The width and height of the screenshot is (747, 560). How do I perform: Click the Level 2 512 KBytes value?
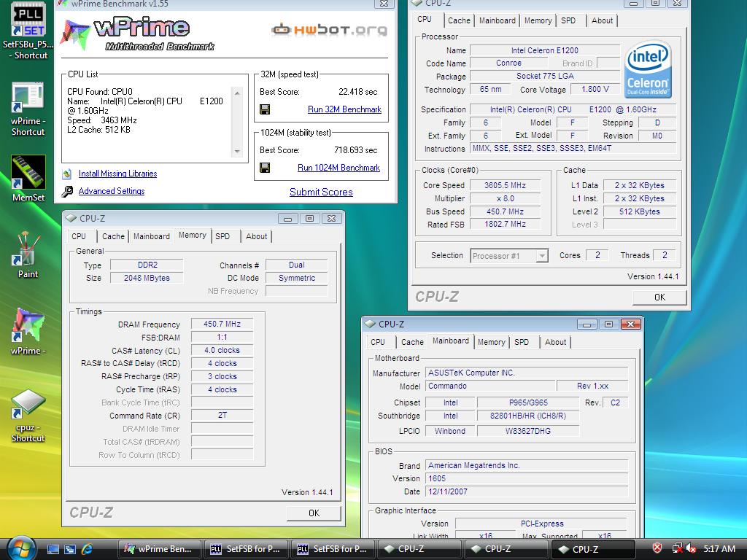click(x=639, y=211)
